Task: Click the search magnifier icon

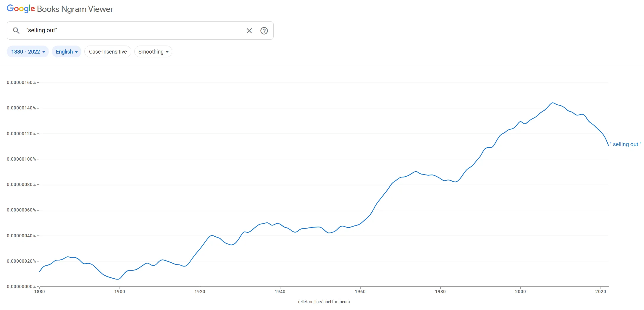Action: (16, 30)
